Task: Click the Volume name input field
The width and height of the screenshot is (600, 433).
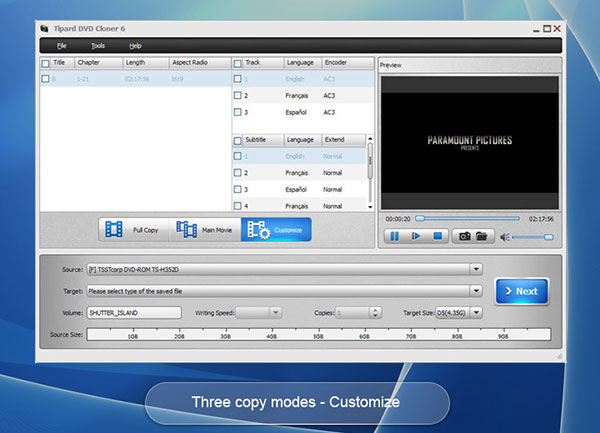Action: (x=134, y=313)
